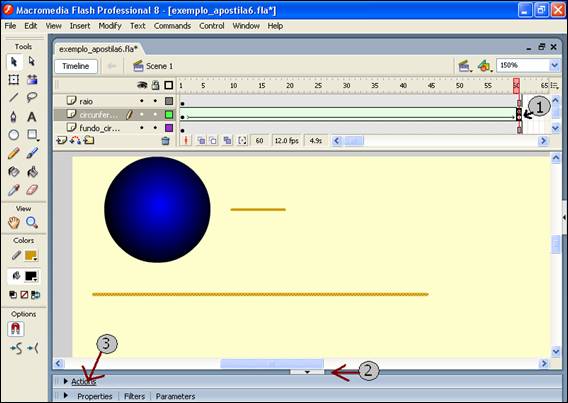This screenshot has width=568, height=403.
Task: Toggle outline square of raio layer
Action: pyautogui.click(x=169, y=101)
